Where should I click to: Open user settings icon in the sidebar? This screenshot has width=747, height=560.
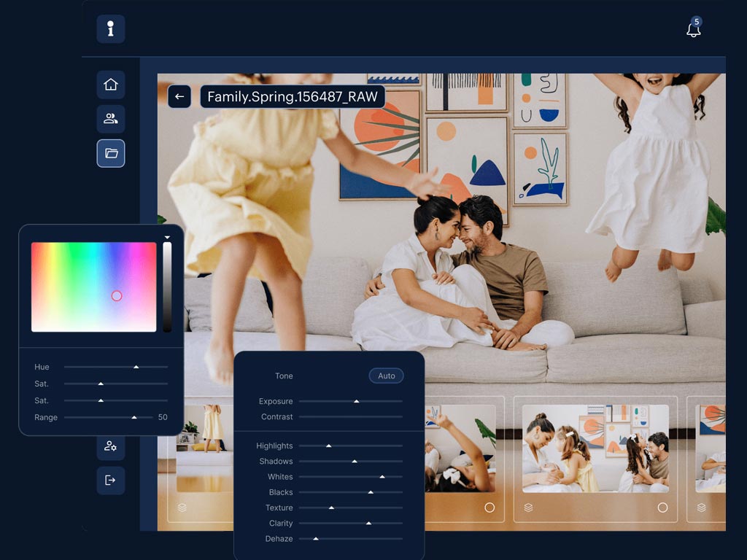coord(111,446)
